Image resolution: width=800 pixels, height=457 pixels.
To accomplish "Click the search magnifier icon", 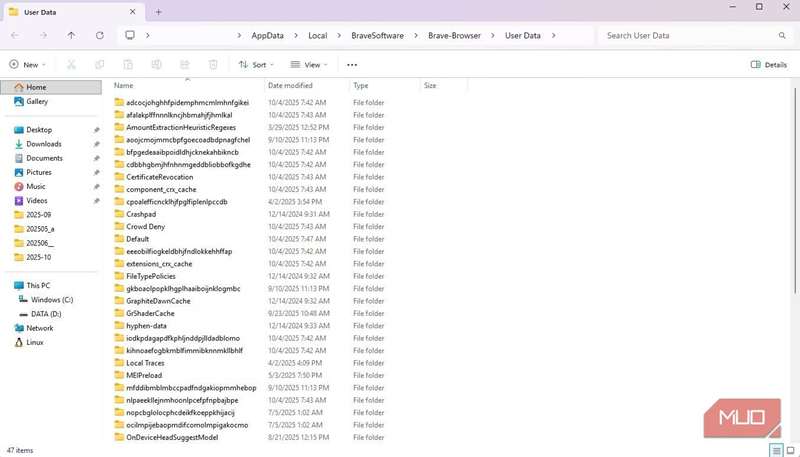I will click(x=783, y=35).
